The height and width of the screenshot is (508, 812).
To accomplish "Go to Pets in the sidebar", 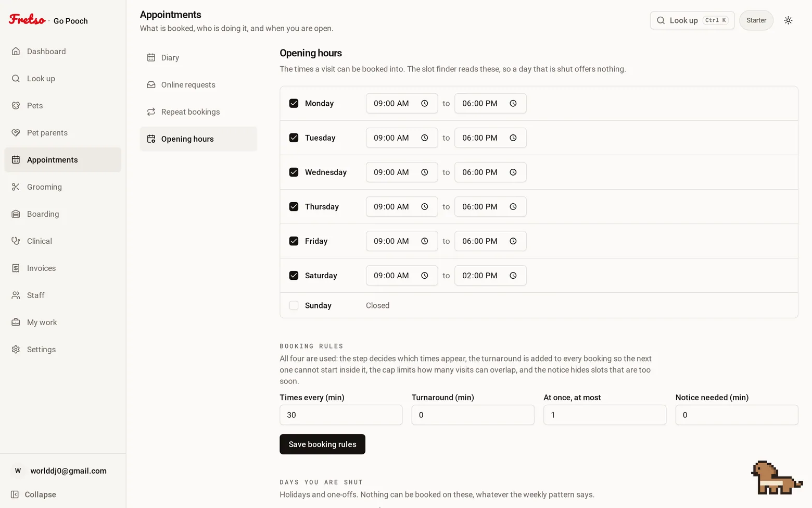I will [x=62, y=105].
